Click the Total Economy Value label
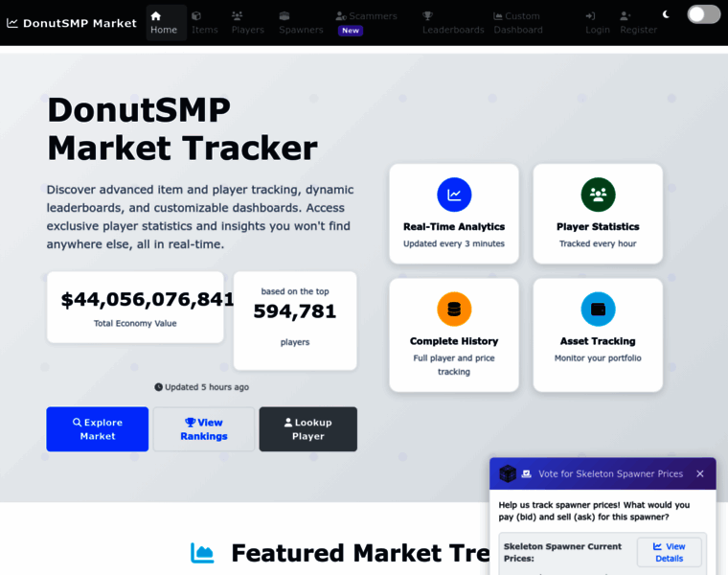 (x=135, y=323)
